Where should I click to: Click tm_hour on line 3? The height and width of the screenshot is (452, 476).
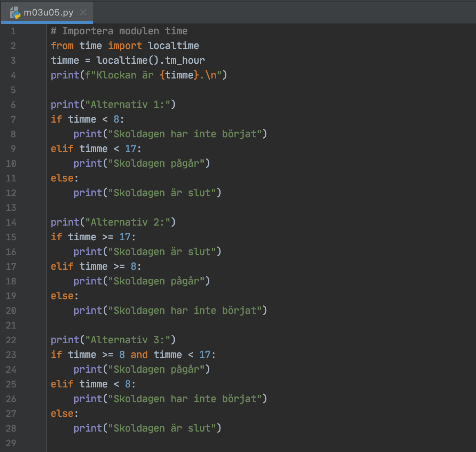coord(185,60)
